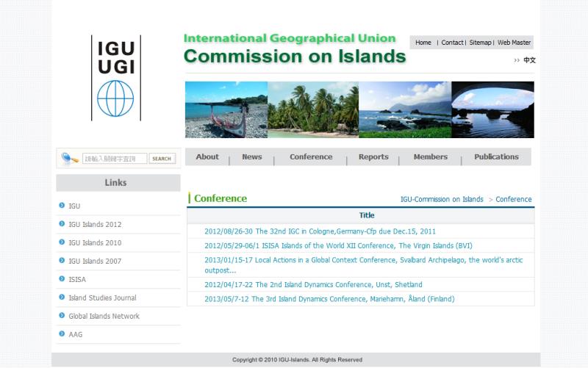The image size is (588, 368).
Task: Click the bullet icon beside ISISA
Action: point(62,279)
